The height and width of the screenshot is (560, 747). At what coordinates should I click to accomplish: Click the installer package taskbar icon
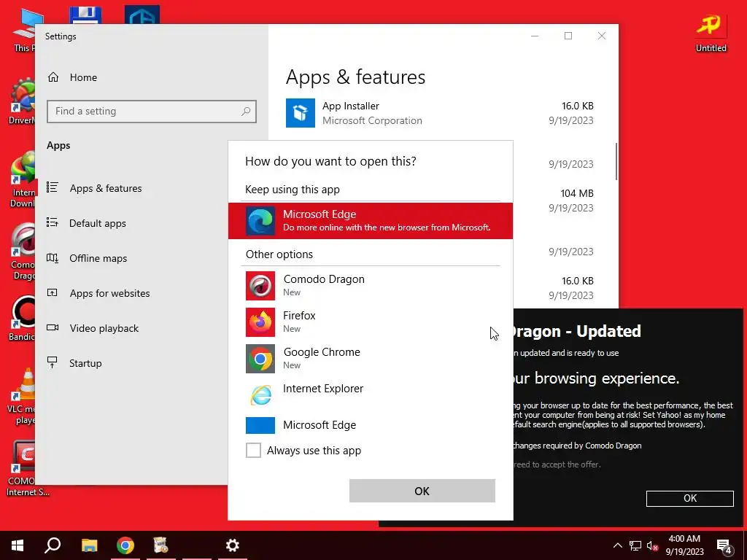point(161,545)
